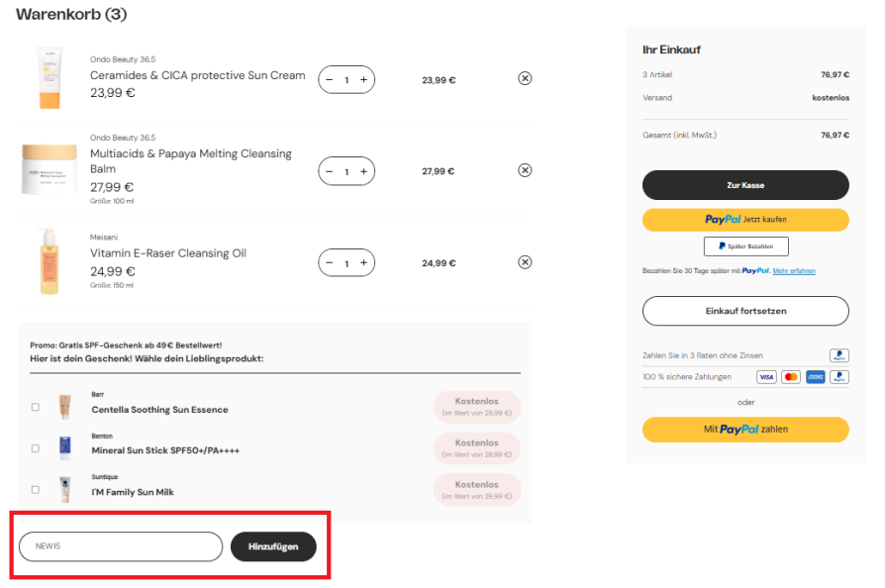Viewport: 885px width, 588px height.
Task: Open the Ceramides Sun Cream product thumbnail
Action: [x=49, y=78]
